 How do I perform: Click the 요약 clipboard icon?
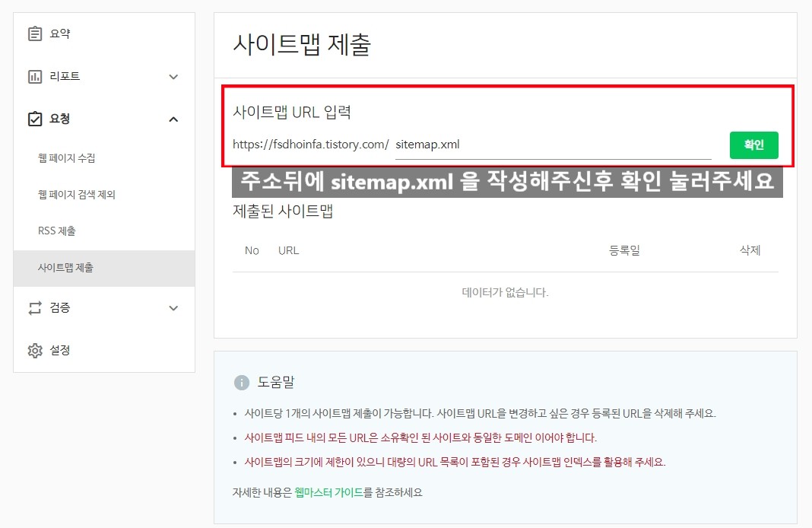coord(35,33)
